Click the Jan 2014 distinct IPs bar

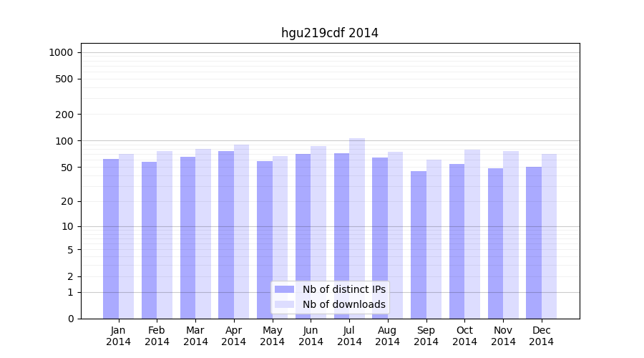click(x=111, y=238)
